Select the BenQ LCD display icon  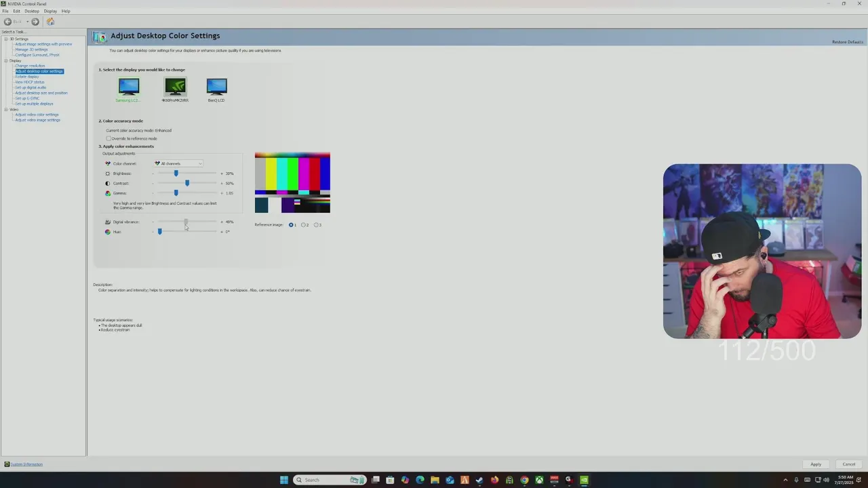(x=216, y=86)
